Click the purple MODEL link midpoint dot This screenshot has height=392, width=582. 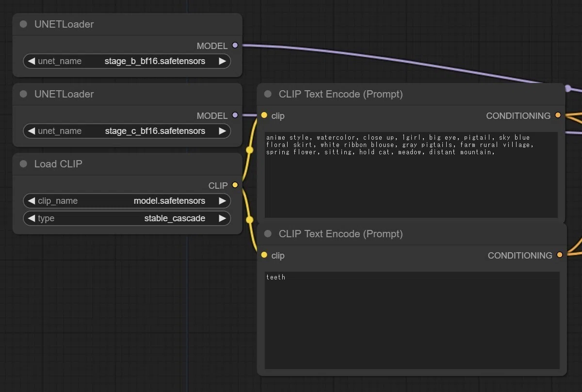point(568,88)
